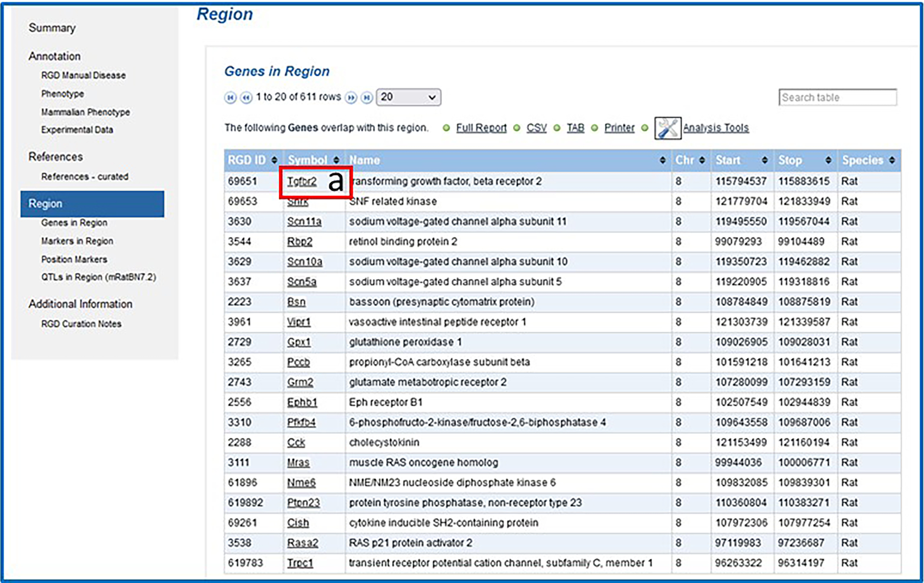Select Additional Information in sidebar
The height and width of the screenshot is (583, 924).
(81, 304)
